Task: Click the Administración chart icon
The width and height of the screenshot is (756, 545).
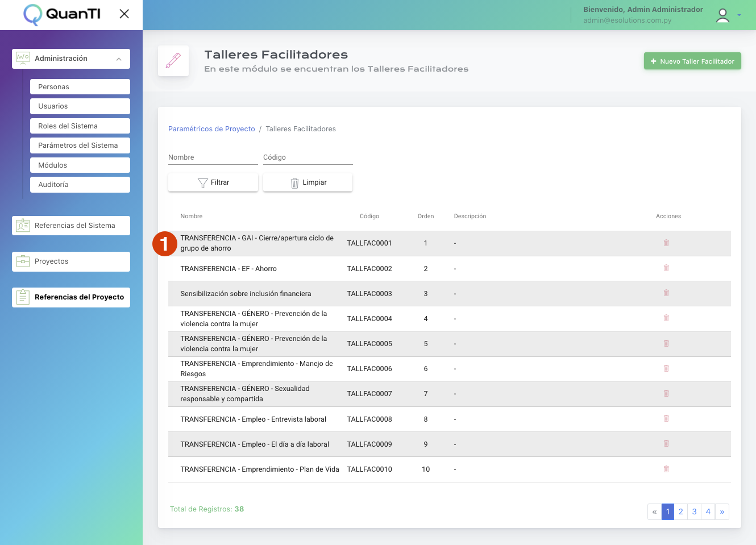Action: [x=23, y=58]
